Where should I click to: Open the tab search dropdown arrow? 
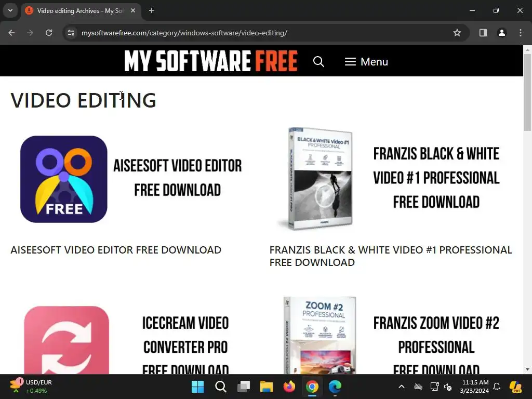[10, 10]
